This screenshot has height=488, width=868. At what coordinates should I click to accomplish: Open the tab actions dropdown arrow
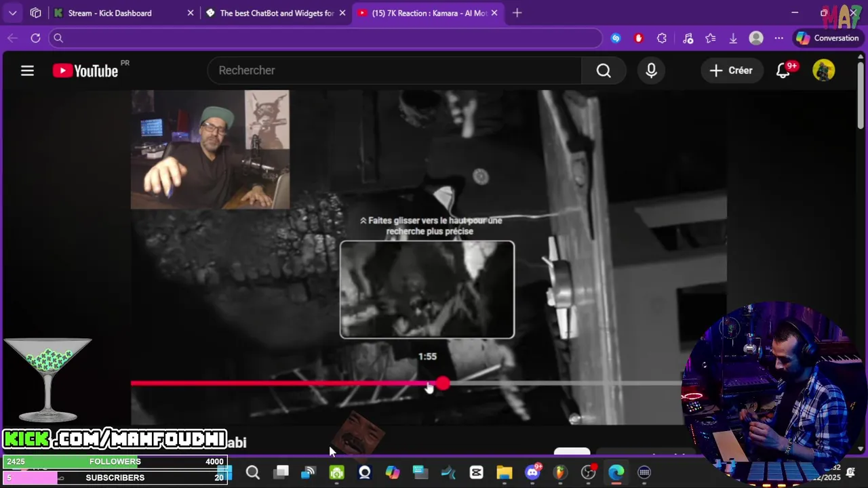coord(13,13)
